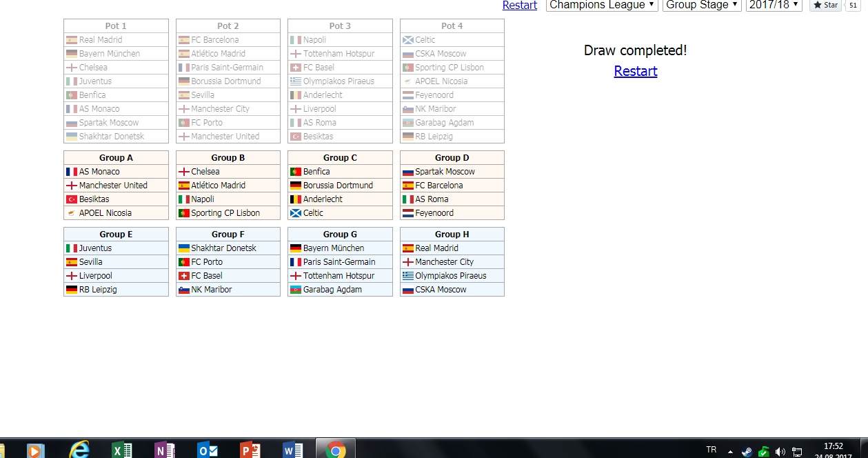
Task: Click the Restart link in top bar
Action: pyautogui.click(x=520, y=5)
